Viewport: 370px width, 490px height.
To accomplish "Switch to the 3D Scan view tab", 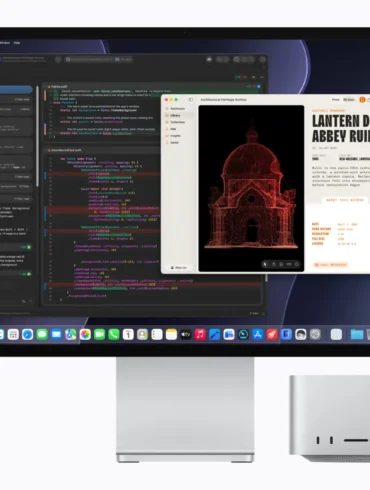I will point(349,100).
